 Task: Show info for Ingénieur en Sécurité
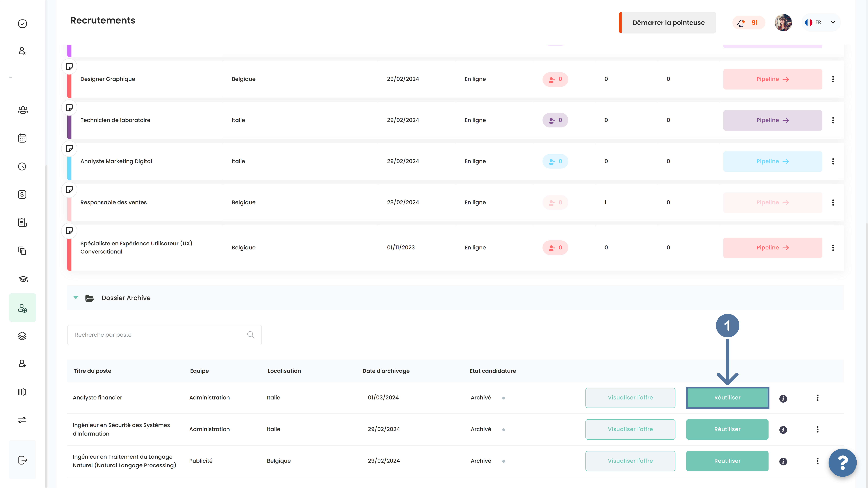coord(783,430)
